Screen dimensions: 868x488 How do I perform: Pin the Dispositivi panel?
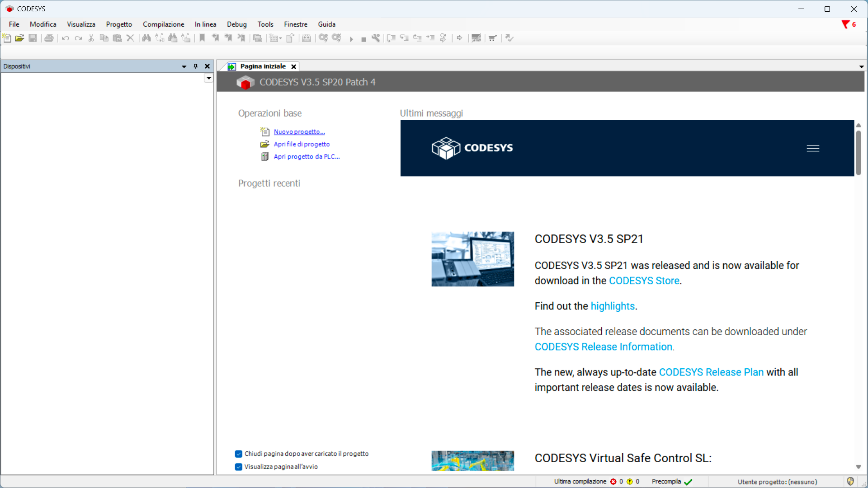pos(196,66)
